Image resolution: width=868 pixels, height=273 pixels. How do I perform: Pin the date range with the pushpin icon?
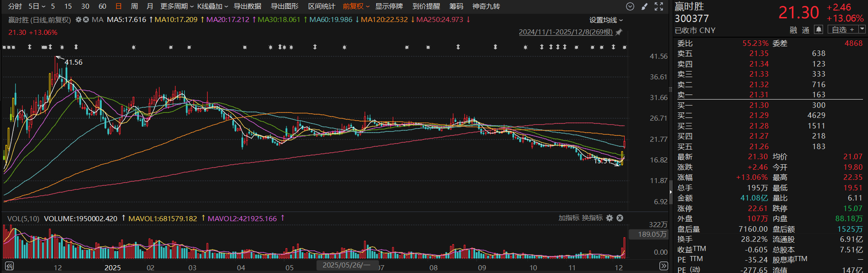619,32
